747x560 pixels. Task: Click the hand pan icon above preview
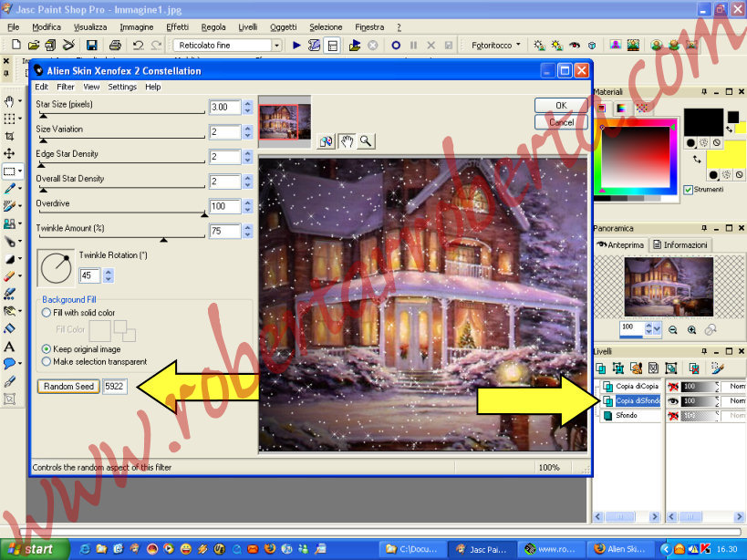[348, 141]
